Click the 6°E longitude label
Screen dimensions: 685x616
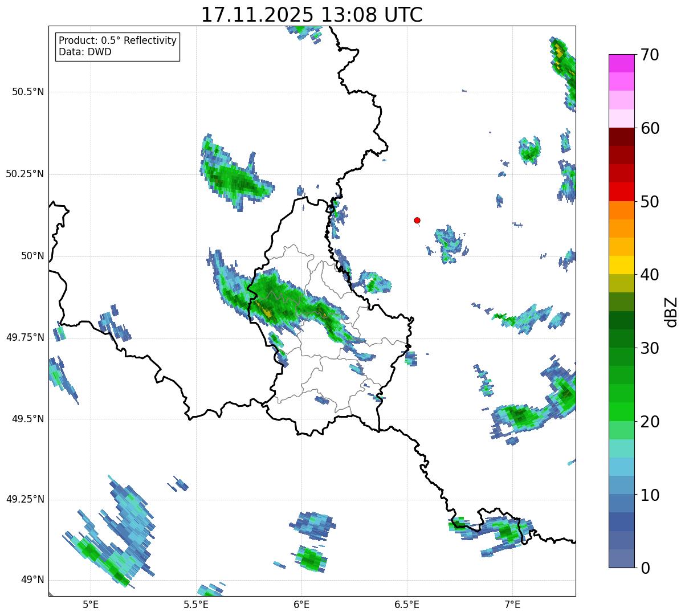301,604
